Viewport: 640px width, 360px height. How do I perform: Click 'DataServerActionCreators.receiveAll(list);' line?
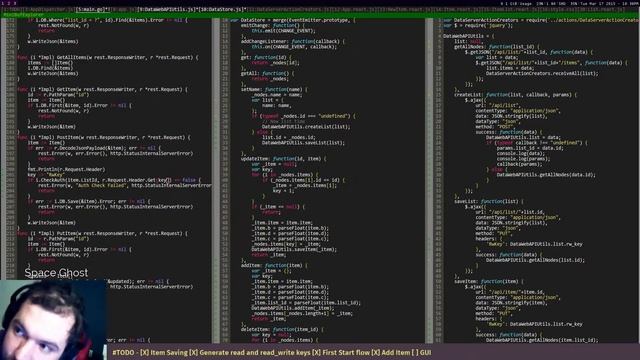542,73
